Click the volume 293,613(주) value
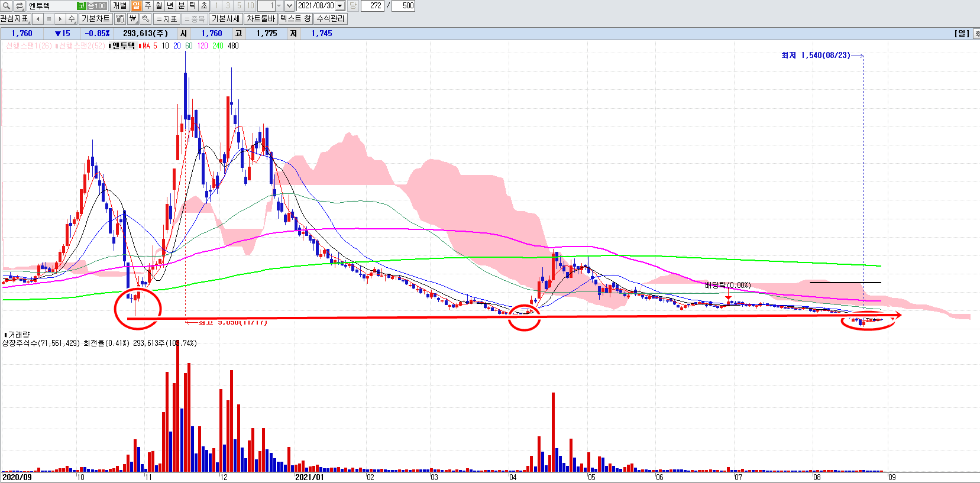The image size is (980, 483). click(145, 34)
